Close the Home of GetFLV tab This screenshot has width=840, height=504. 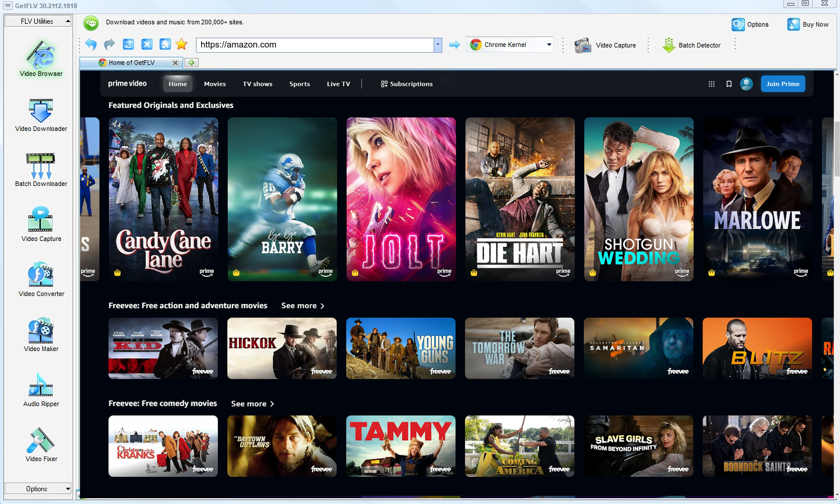176,63
